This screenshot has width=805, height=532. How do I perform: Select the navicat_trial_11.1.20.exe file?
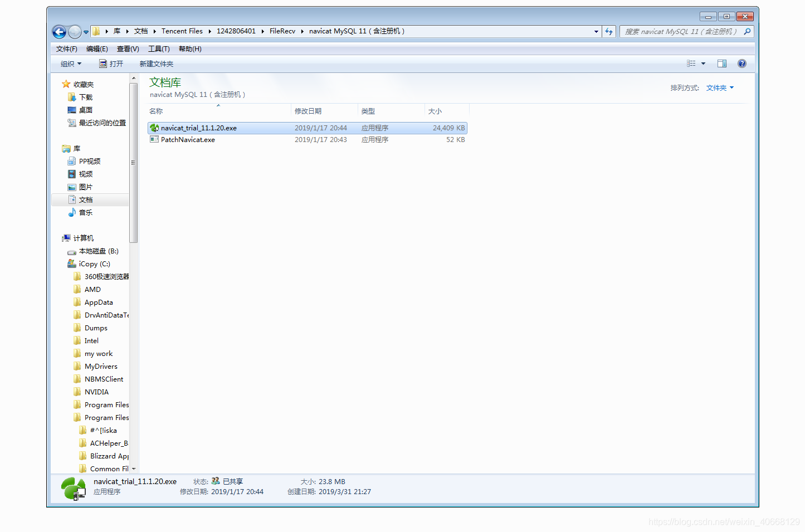point(308,128)
